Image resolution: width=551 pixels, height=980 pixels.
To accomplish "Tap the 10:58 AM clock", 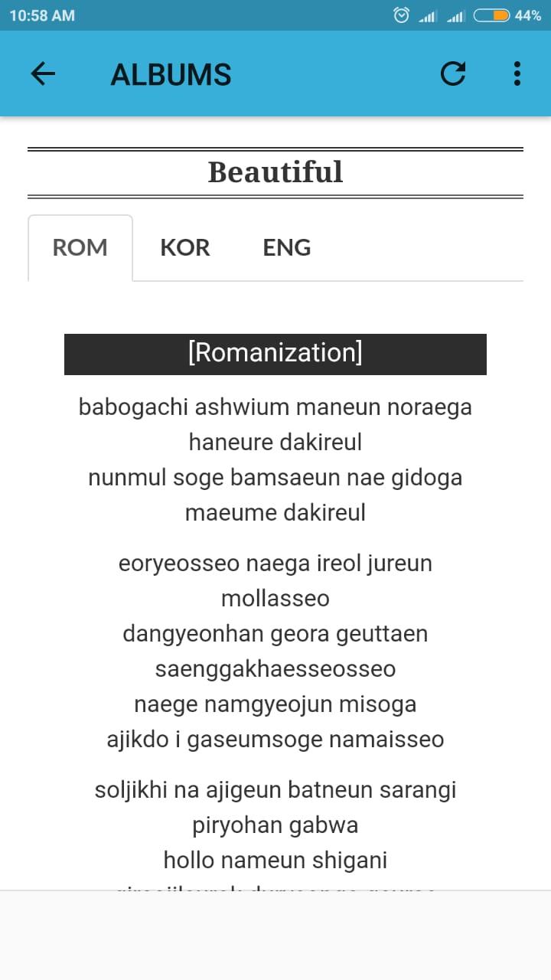I will (42, 15).
